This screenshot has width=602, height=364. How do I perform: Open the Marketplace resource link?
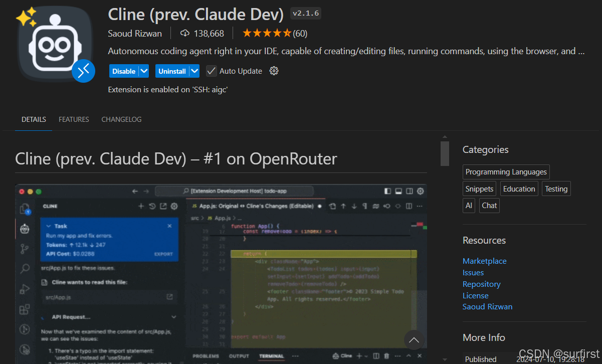484,261
